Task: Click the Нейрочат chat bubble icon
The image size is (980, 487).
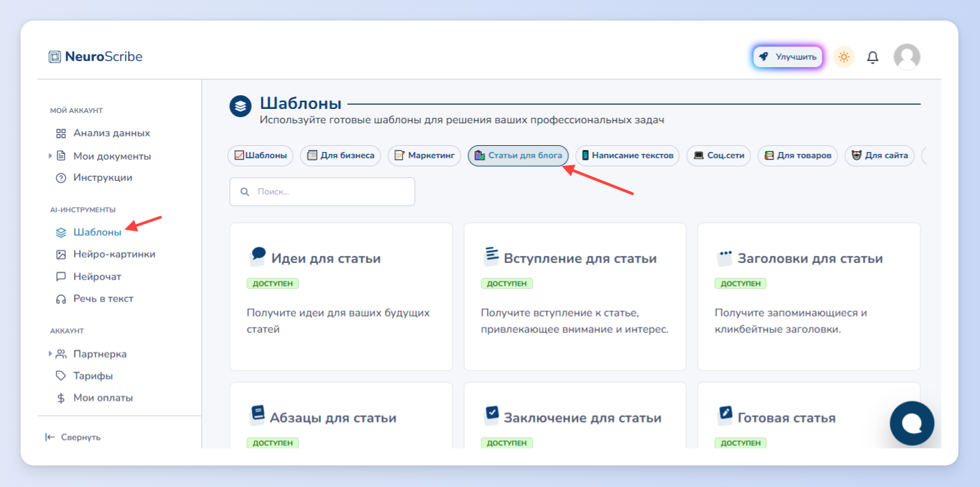Action: (61, 277)
